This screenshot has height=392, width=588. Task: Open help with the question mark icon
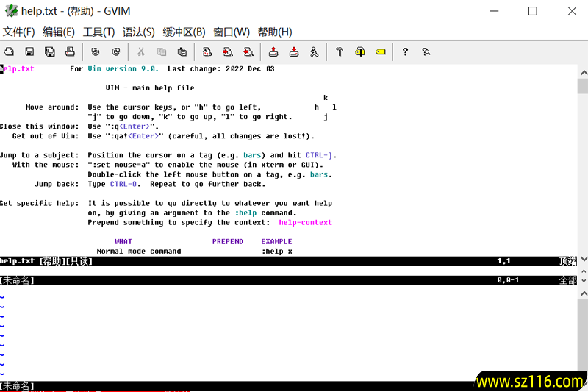click(405, 51)
